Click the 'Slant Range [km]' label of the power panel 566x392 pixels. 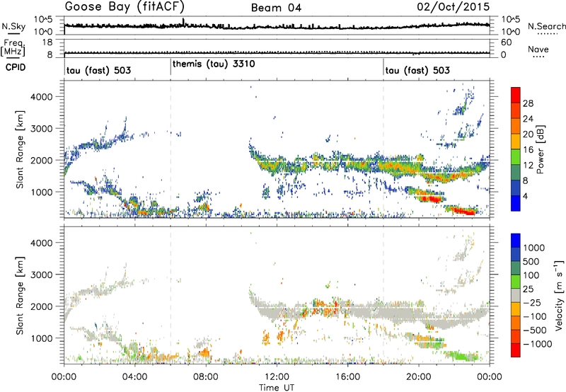(20, 149)
